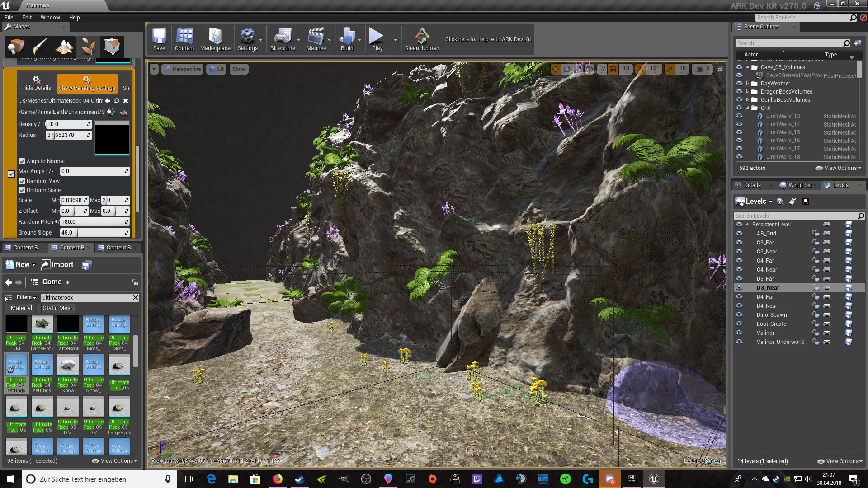Hide the D3_Near level
This screenshot has width=868, height=488.
click(739, 288)
